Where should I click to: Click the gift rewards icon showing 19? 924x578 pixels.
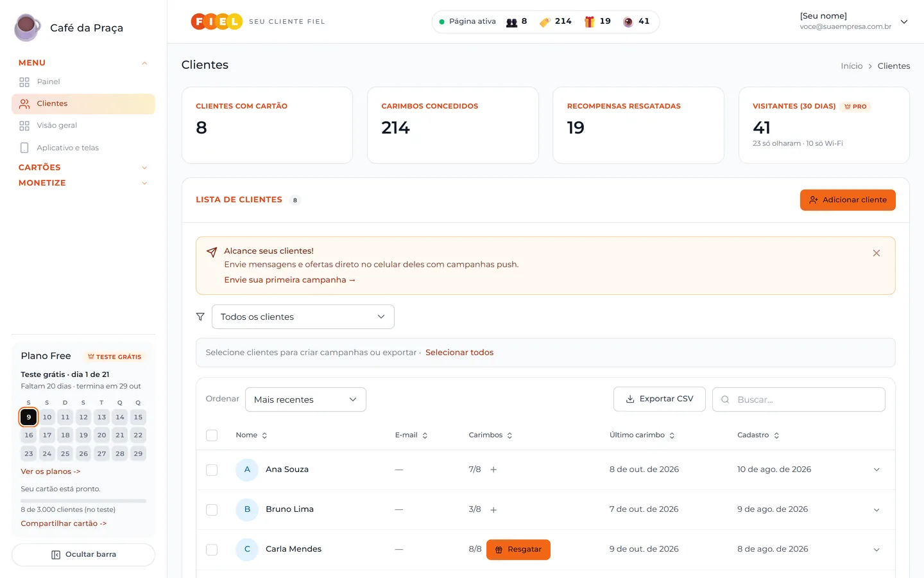(x=589, y=22)
